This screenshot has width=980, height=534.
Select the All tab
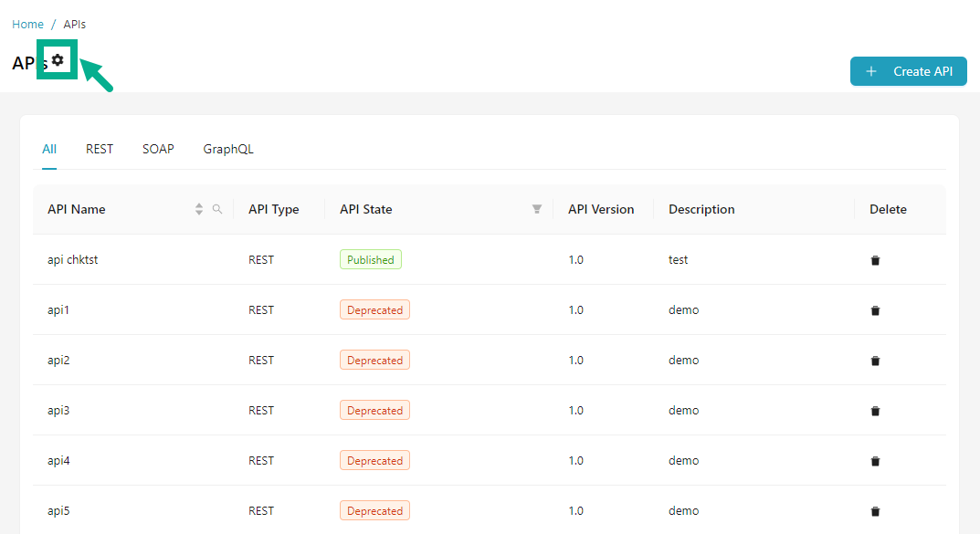(49, 149)
